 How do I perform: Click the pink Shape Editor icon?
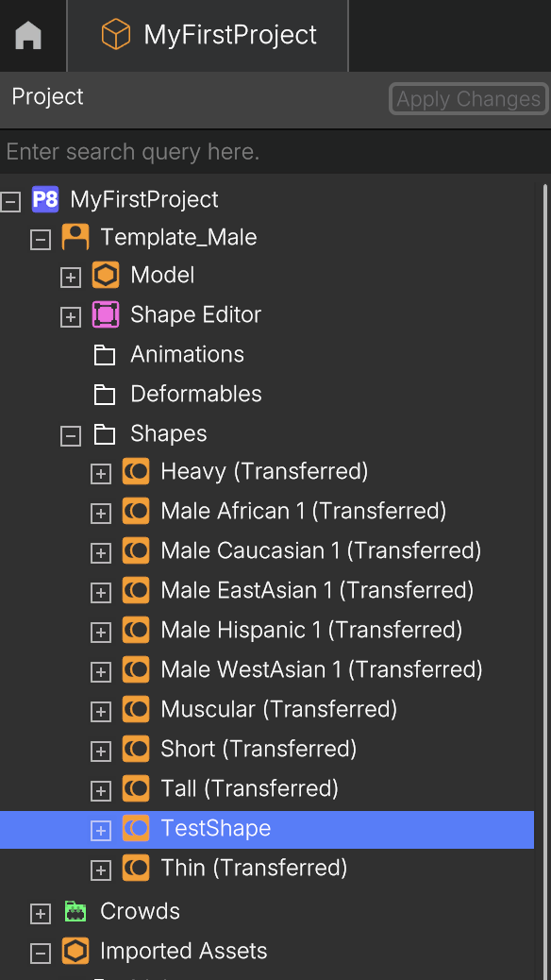click(106, 314)
